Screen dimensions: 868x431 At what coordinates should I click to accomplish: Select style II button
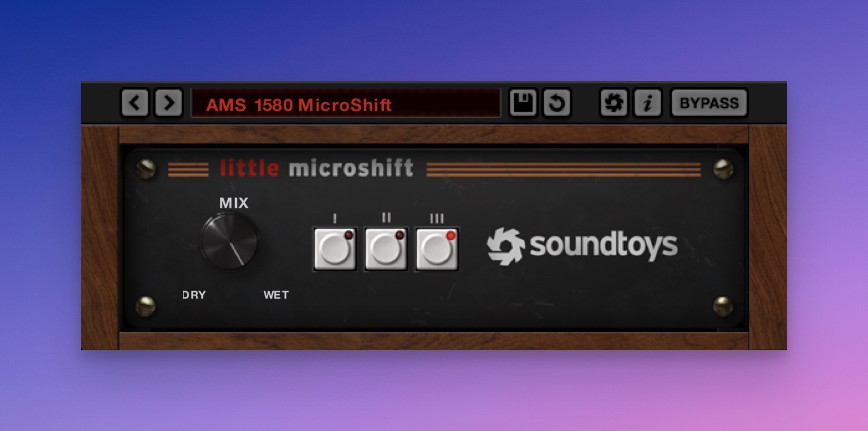pos(386,249)
